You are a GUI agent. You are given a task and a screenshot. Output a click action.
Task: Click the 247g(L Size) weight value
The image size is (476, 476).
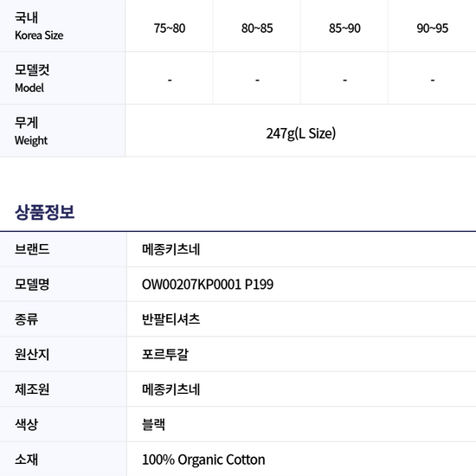tap(301, 133)
